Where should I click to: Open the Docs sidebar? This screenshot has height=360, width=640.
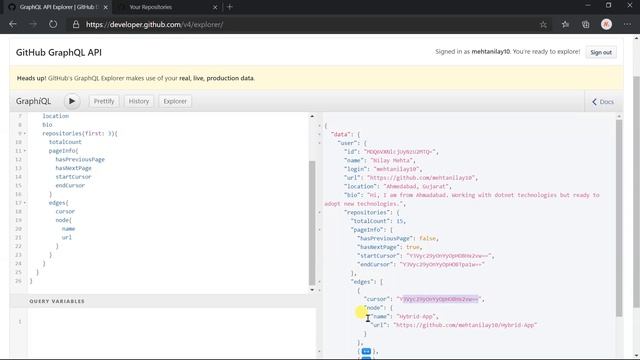(x=603, y=102)
